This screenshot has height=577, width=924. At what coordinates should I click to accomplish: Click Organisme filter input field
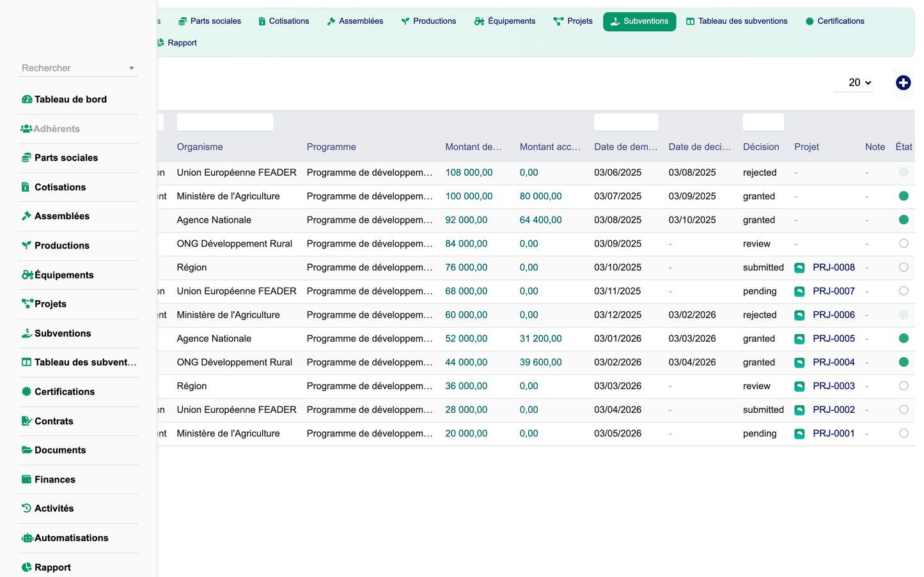(225, 122)
